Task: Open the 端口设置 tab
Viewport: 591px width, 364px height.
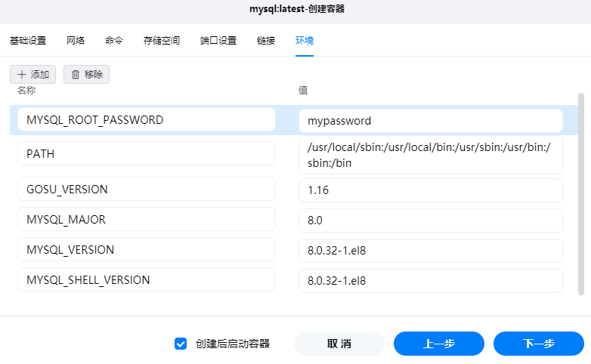Action: [218, 40]
